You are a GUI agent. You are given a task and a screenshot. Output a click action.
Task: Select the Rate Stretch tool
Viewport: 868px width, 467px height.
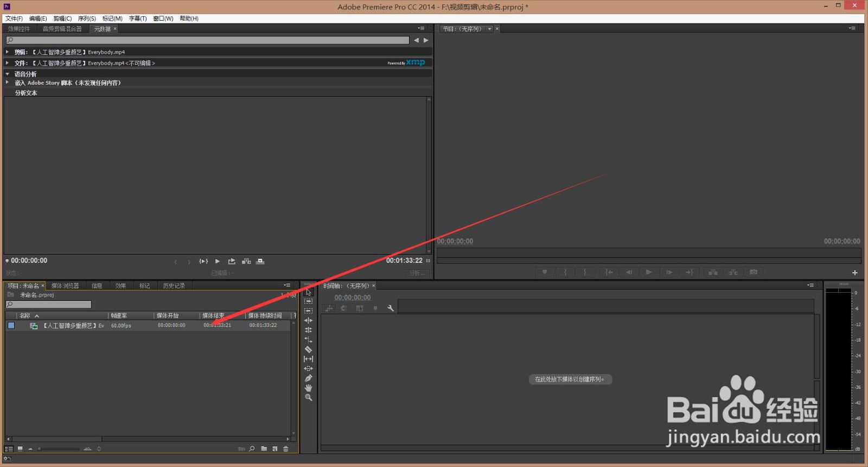coord(308,340)
